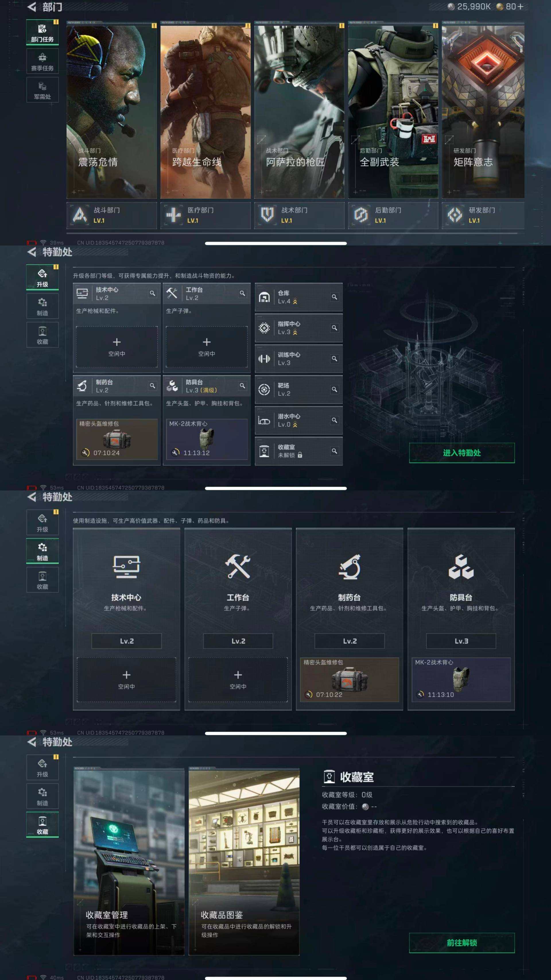The height and width of the screenshot is (980, 551).
Task: Open the locked 收藏室 未解锁 entry
Action: pos(298,451)
